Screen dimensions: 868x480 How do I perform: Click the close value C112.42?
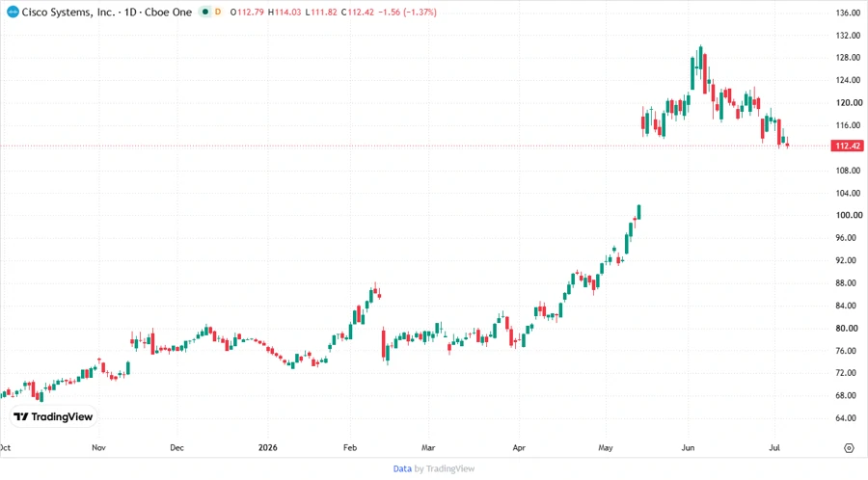(x=358, y=12)
